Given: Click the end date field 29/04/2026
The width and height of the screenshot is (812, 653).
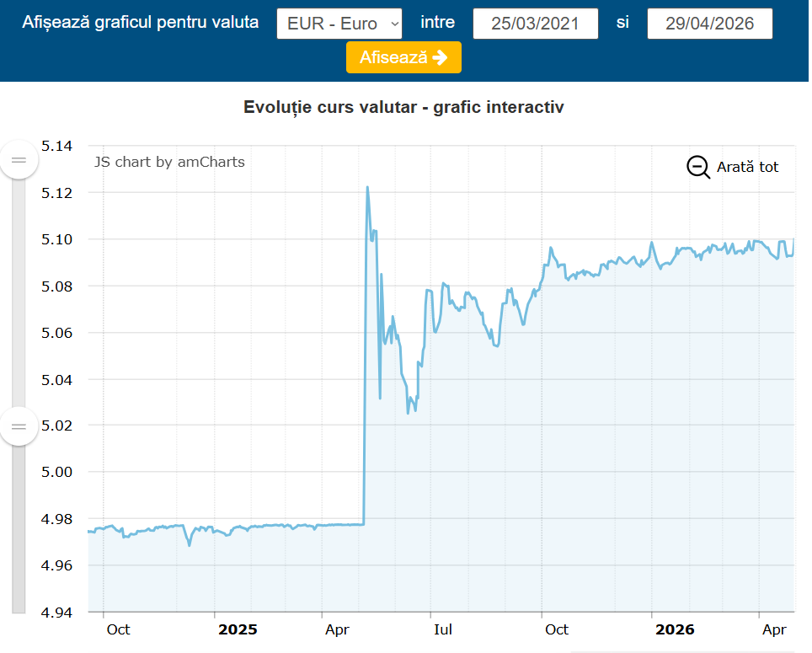Looking at the screenshot, I should pos(709,24).
